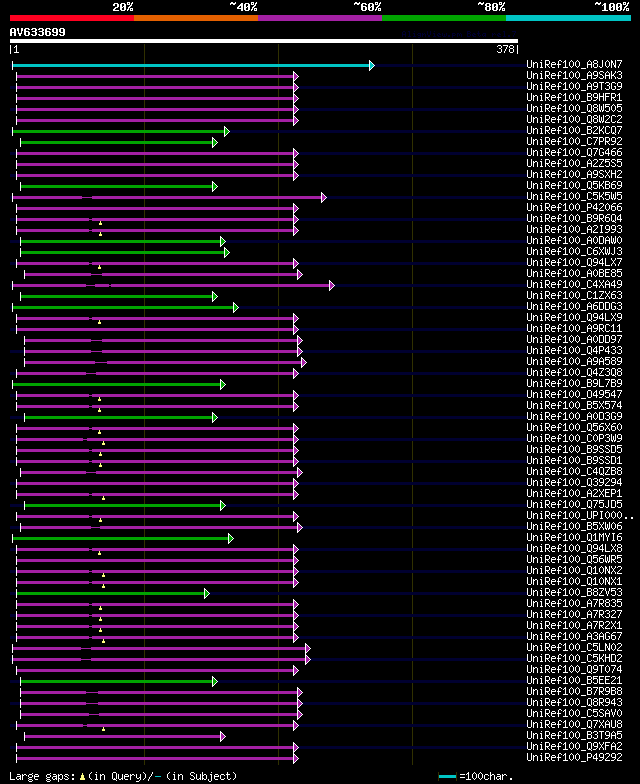This screenshot has height=784, width=640.
Task: Choose the UniRef100_Q1MYI6 label
Action: [574, 538]
